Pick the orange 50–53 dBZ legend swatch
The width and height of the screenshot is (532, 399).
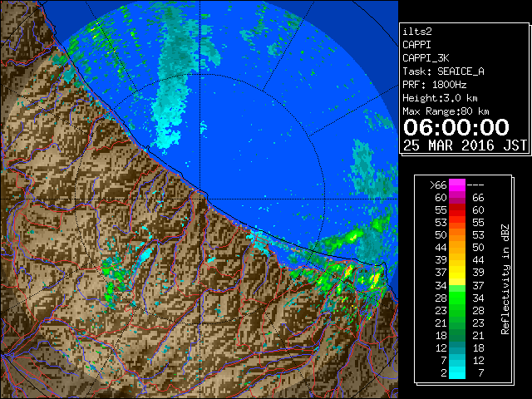[x=457, y=235]
